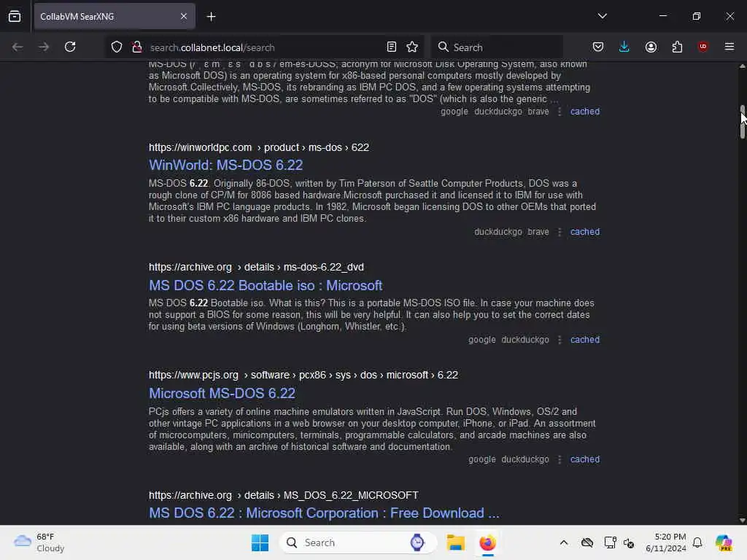Screen dimensions: 747x560
Task: Open Windows weather widget 68°F Cloudy
Action: (39, 542)
